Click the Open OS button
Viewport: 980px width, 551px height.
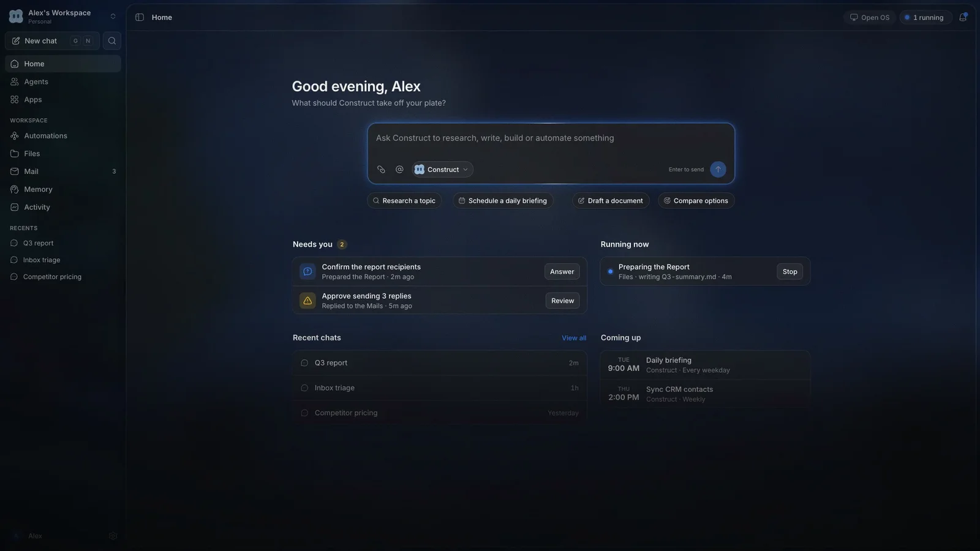point(870,17)
